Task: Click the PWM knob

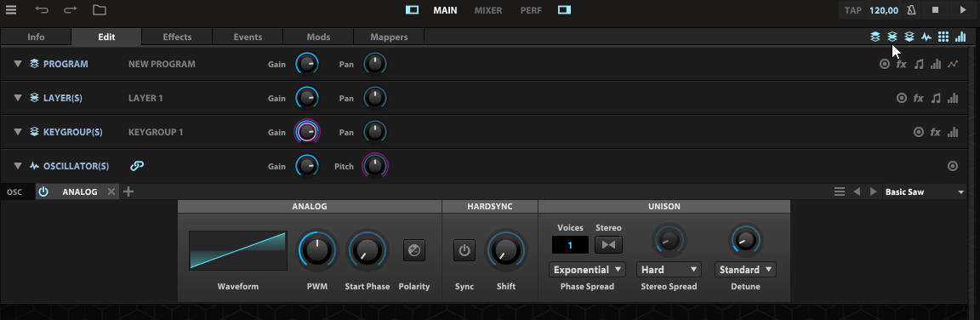Action: [x=316, y=250]
